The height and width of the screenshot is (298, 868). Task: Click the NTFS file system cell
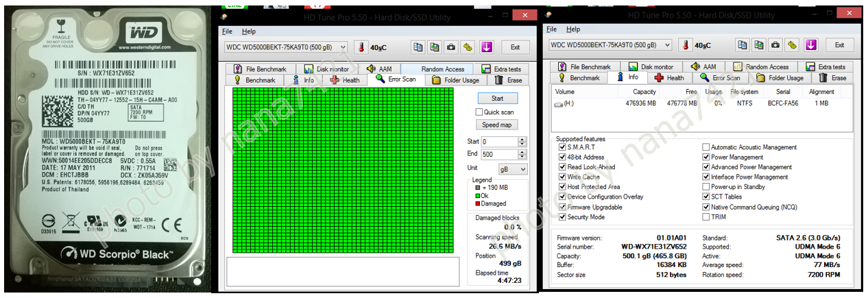click(745, 103)
